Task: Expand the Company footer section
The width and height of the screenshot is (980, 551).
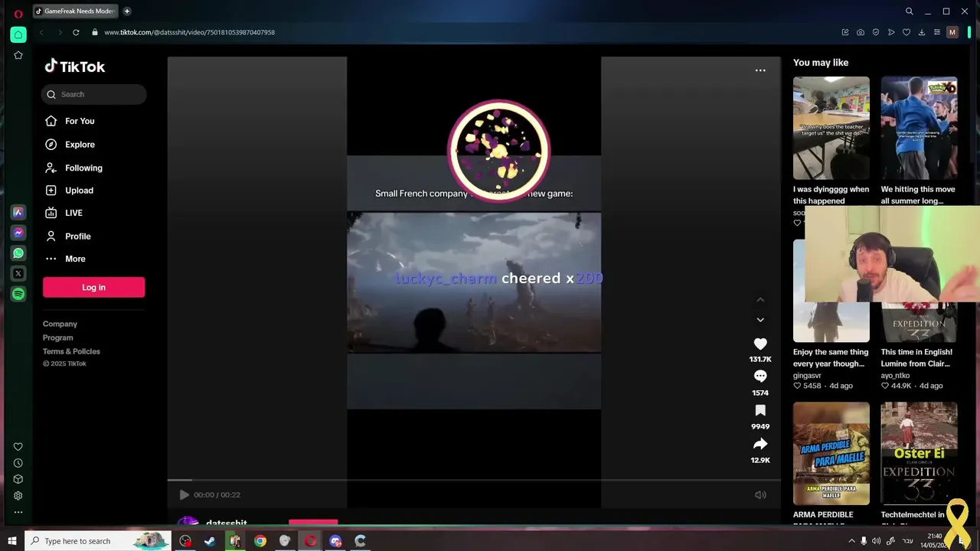Action: click(60, 324)
